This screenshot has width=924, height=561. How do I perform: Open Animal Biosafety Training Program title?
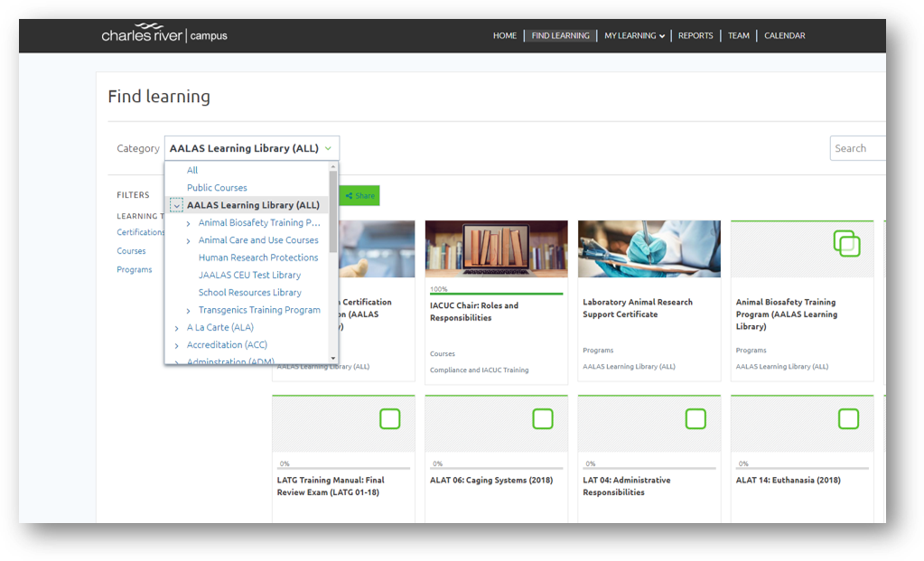(787, 314)
